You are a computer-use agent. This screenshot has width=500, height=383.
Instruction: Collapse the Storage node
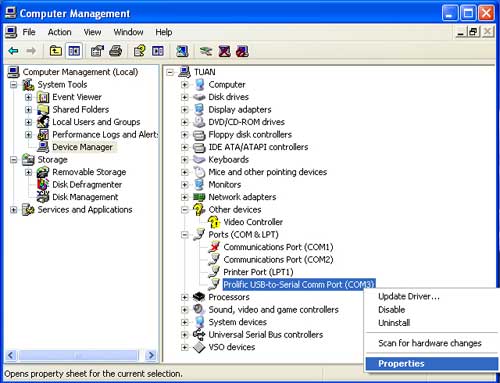point(14,160)
